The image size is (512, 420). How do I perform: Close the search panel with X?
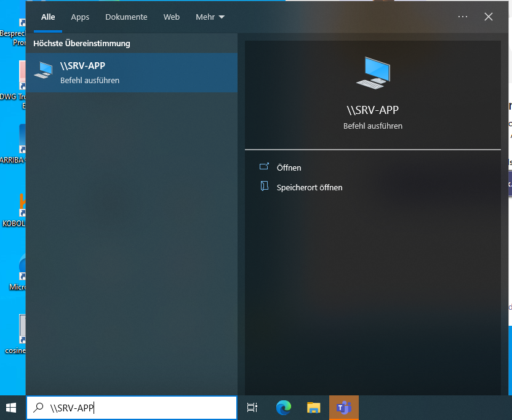[489, 17]
